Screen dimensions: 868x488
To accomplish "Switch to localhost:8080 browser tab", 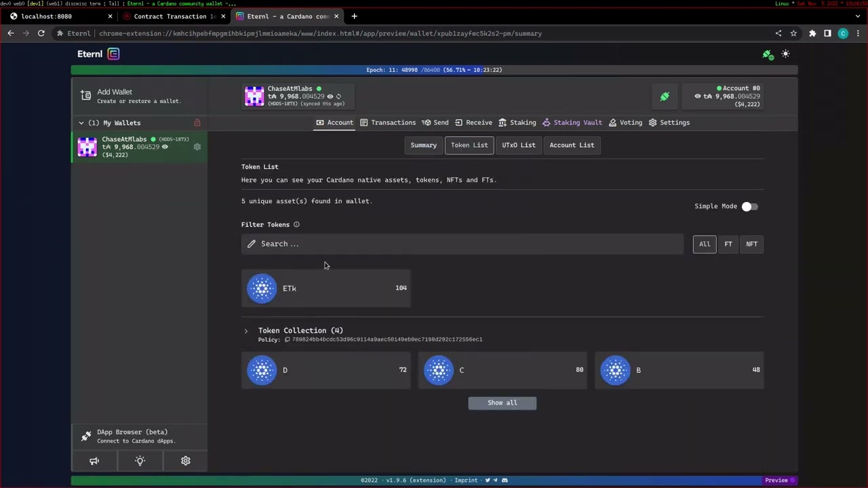I will 61,16.
